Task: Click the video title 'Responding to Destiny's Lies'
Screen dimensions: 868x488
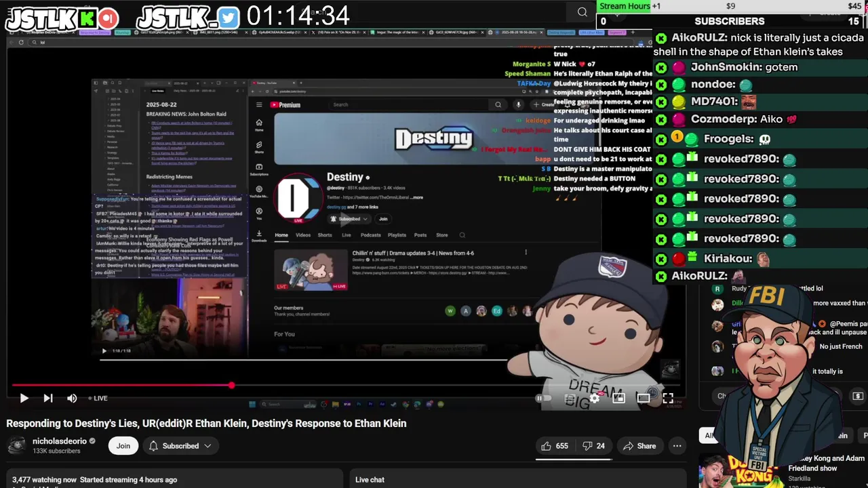Action: pos(206,424)
